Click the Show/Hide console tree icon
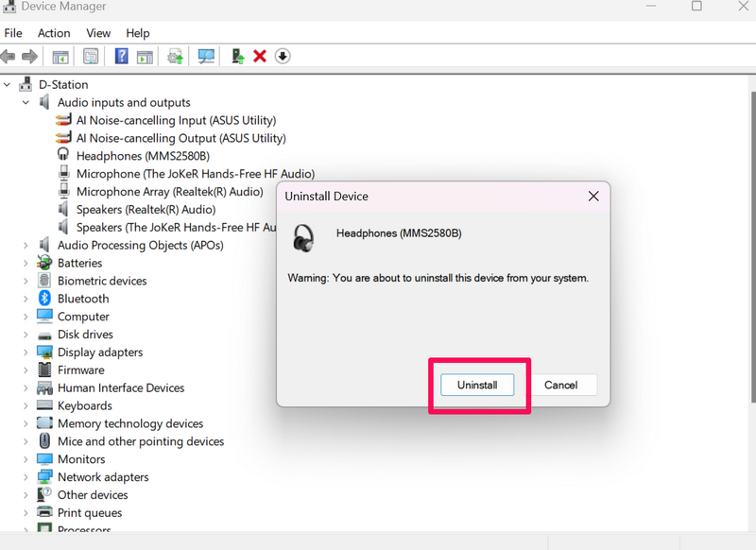 tap(60, 57)
